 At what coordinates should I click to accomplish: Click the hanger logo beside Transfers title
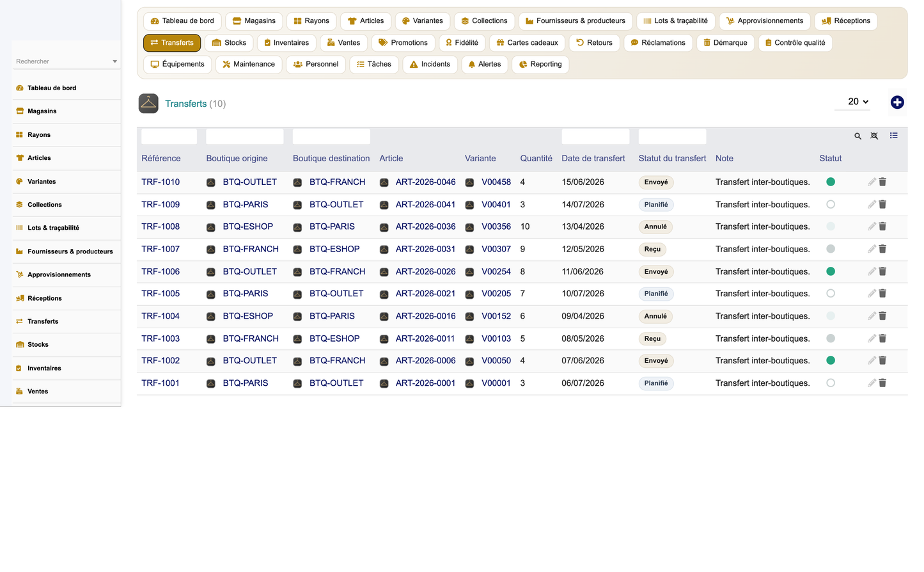pos(148,104)
